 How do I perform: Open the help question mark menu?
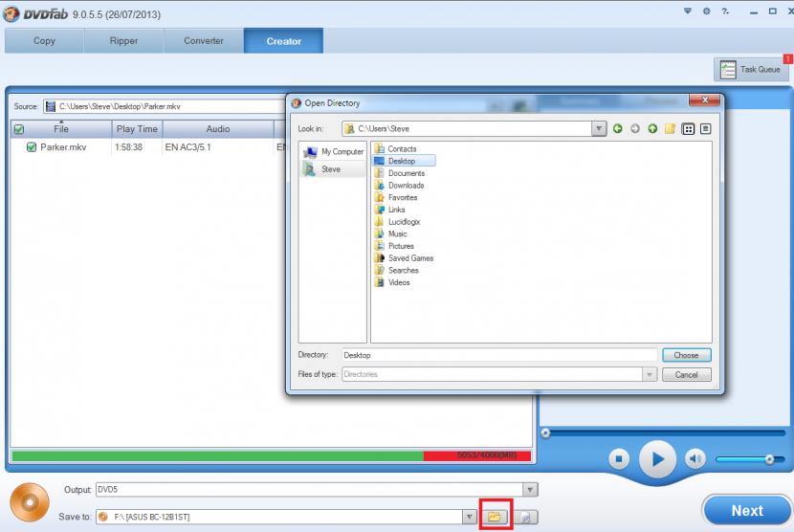point(725,11)
